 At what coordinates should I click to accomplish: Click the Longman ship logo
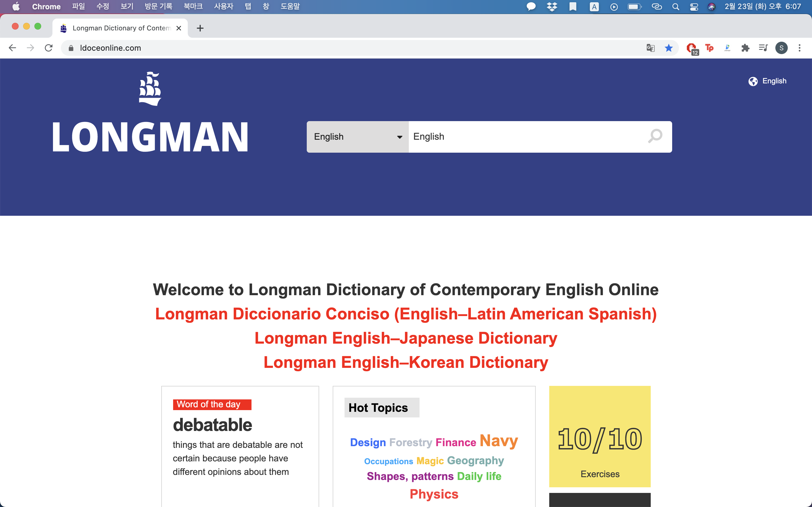point(150,89)
